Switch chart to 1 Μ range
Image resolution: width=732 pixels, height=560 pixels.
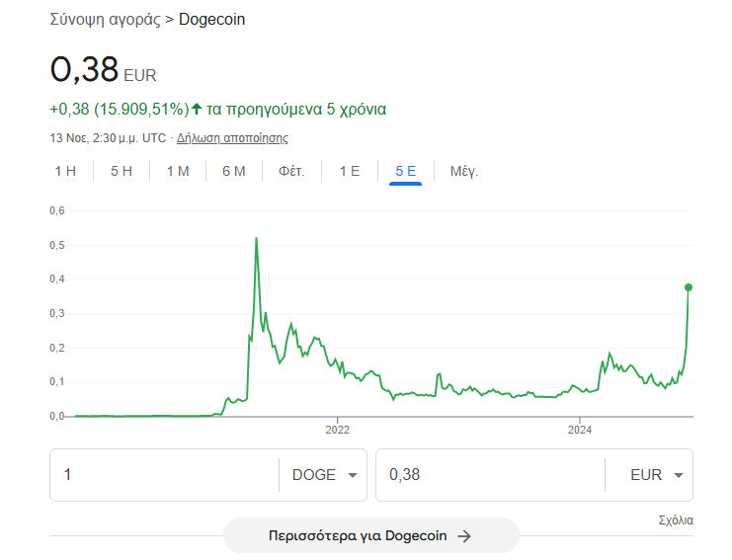[178, 171]
